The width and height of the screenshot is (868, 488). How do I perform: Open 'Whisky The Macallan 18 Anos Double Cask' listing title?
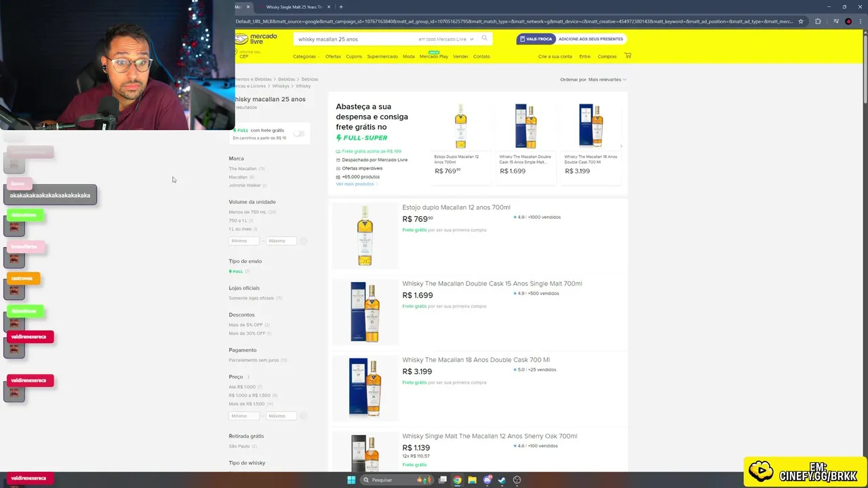476,360
